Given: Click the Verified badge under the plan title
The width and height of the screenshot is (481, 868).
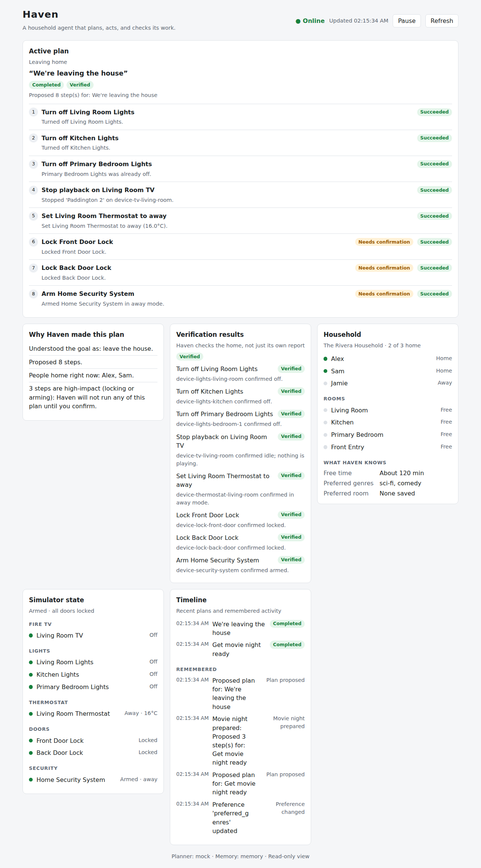Looking at the screenshot, I should pos(80,85).
